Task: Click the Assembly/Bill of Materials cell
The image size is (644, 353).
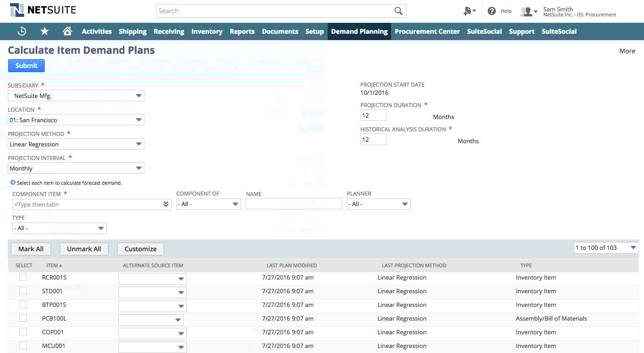Action: pyautogui.click(x=551, y=318)
